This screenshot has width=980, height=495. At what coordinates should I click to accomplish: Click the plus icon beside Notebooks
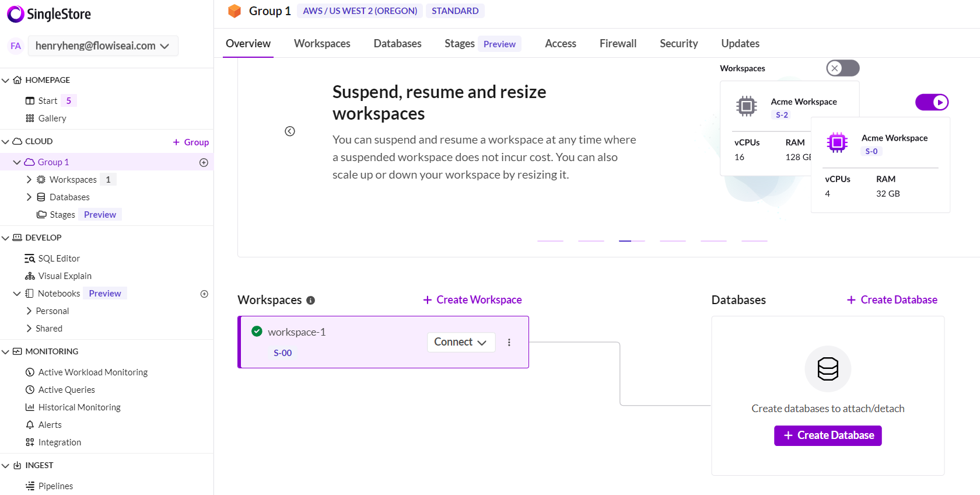(204, 294)
